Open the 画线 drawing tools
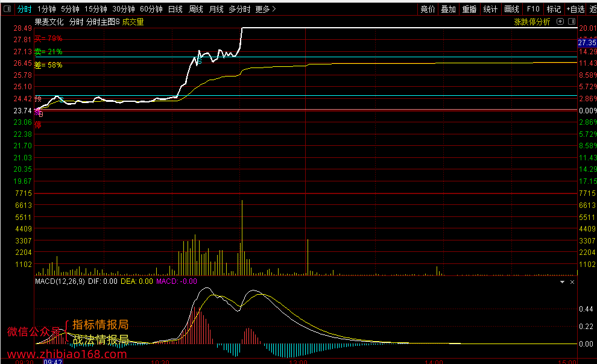The image size is (597, 364). point(511,9)
